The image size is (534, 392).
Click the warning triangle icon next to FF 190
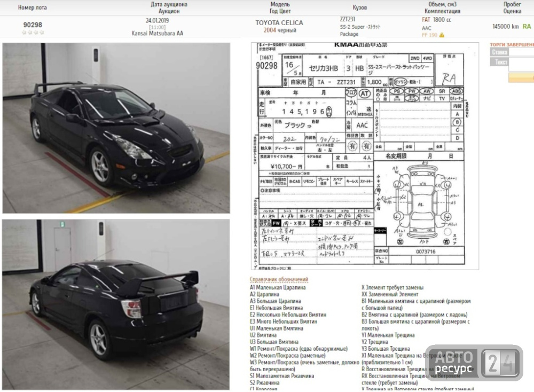(442, 35)
